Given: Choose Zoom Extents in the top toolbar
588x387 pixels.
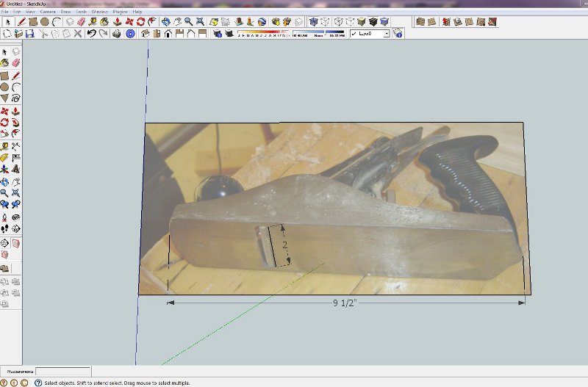Looking at the screenshot, I should (x=200, y=22).
